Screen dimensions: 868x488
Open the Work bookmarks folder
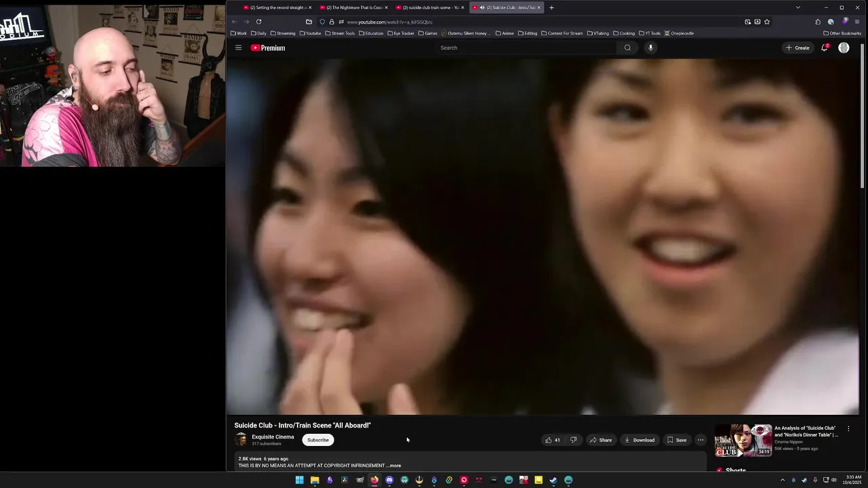(x=239, y=33)
